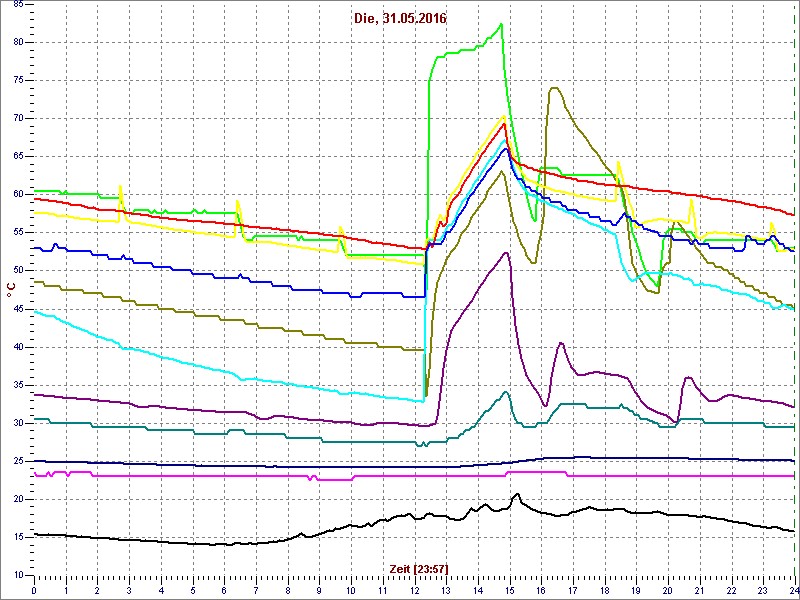This screenshot has height=600, width=800.
Task: Click hour 7 on the time axis
Action: click(x=256, y=591)
